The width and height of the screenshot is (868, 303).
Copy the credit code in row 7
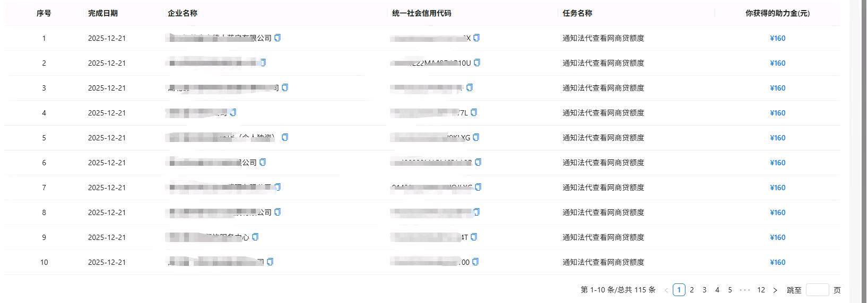[478, 188]
